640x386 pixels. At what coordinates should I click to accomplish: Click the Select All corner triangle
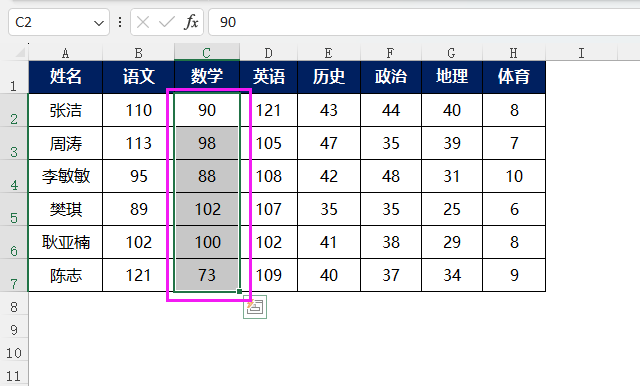coord(20,52)
